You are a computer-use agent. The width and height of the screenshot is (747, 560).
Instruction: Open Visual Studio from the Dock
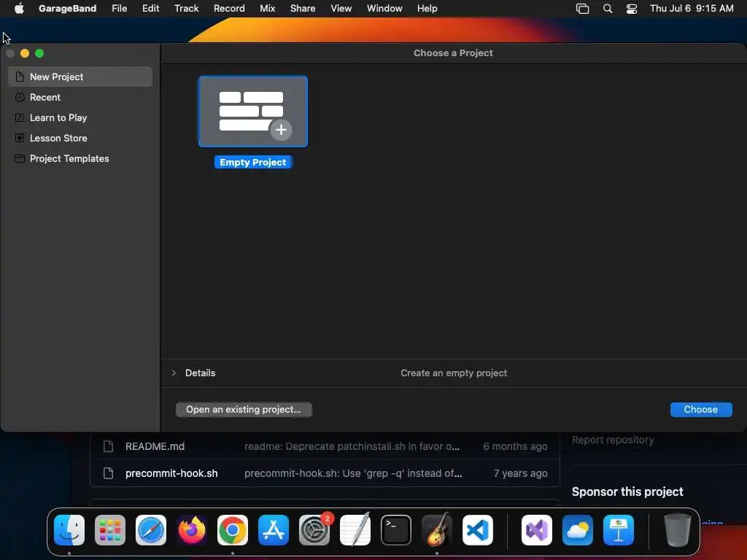537,530
